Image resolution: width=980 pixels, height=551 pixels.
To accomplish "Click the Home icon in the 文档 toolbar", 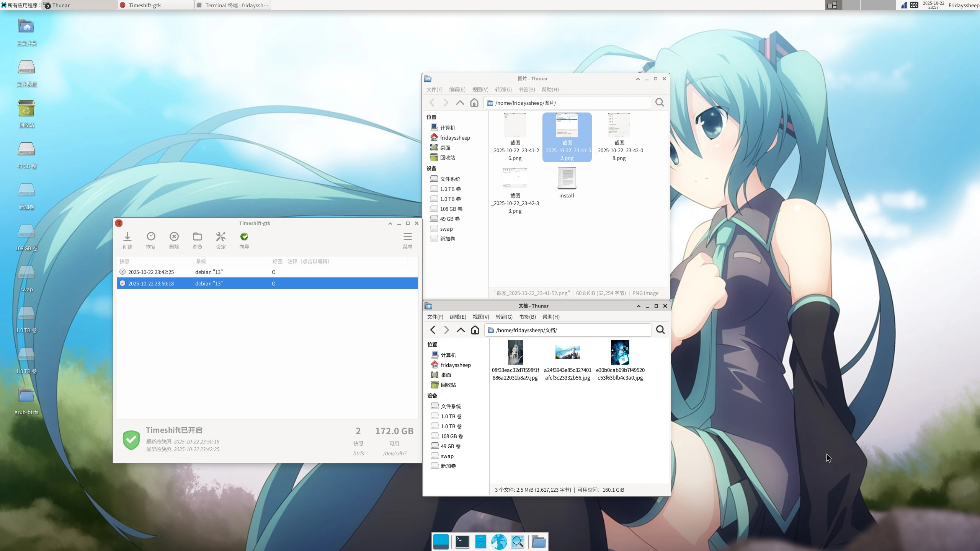I will point(475,329).
